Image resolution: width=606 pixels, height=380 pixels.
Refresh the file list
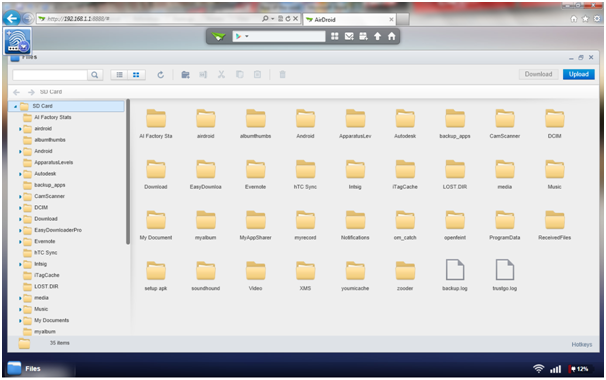pyautogui.click(x=160, y=75)
